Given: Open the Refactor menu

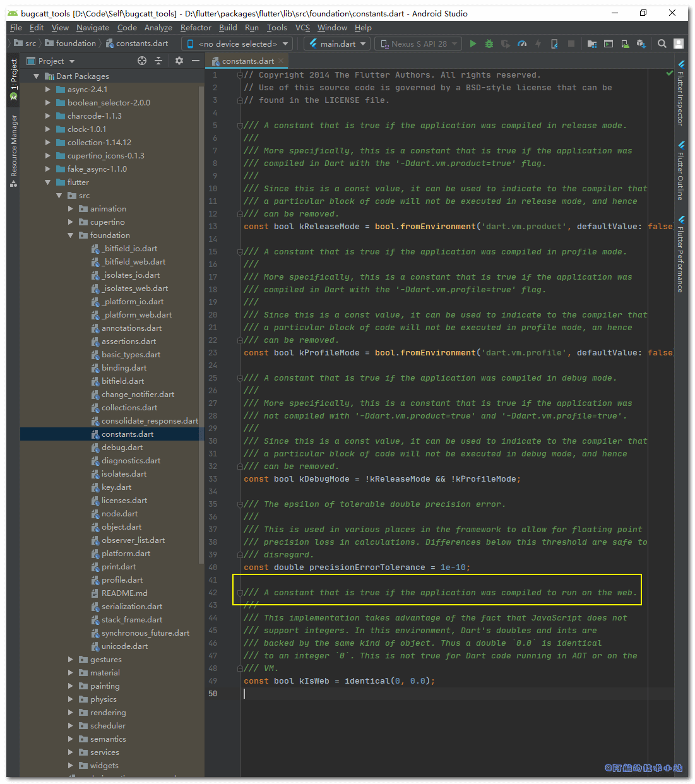Looking at the screenshot, I should (x=196, y=28).
